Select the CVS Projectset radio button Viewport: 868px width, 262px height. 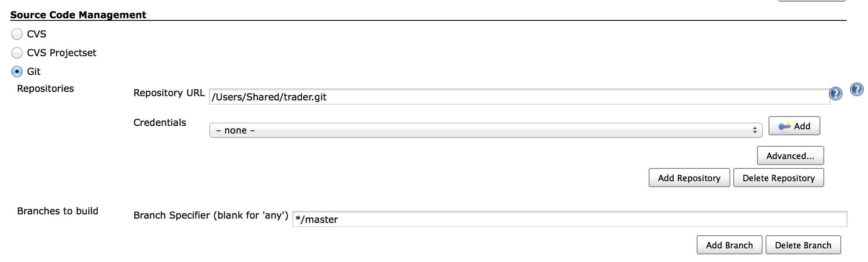click(x=17, y=53)
